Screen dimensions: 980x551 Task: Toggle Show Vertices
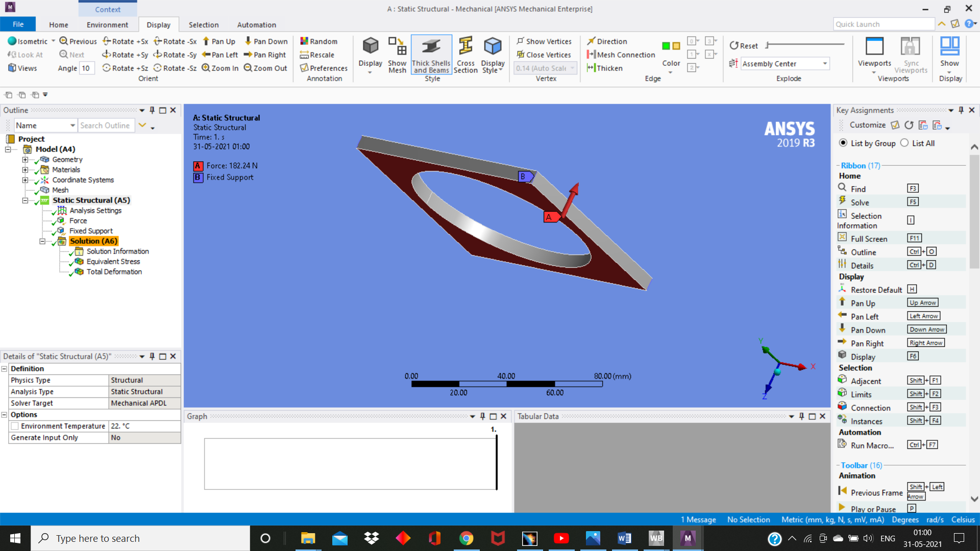(544, 41)
